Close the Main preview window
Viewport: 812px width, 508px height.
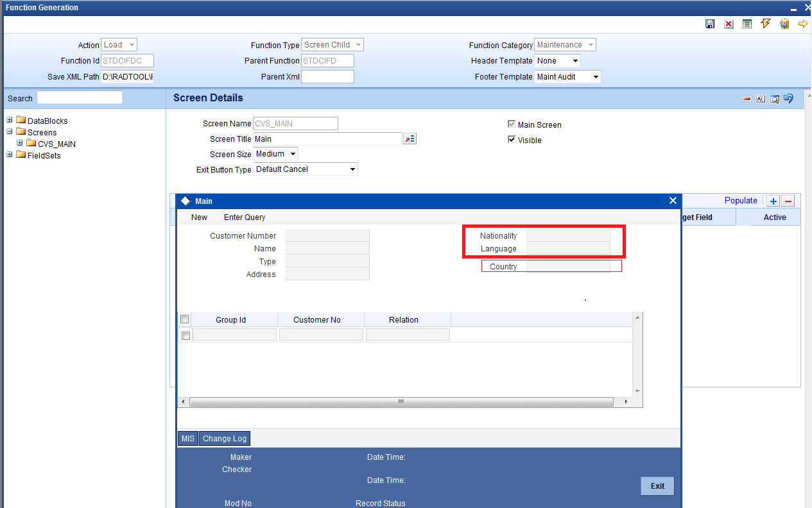673,201
